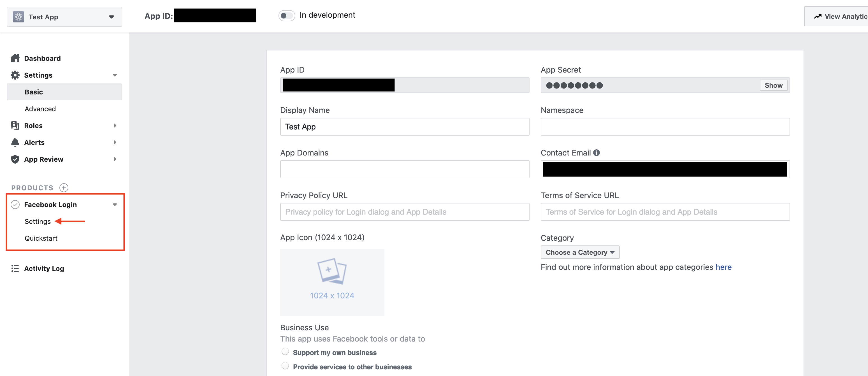Click the Terms of Service URL field
This screenshot has width=868, height=376.
coord(665,212)
